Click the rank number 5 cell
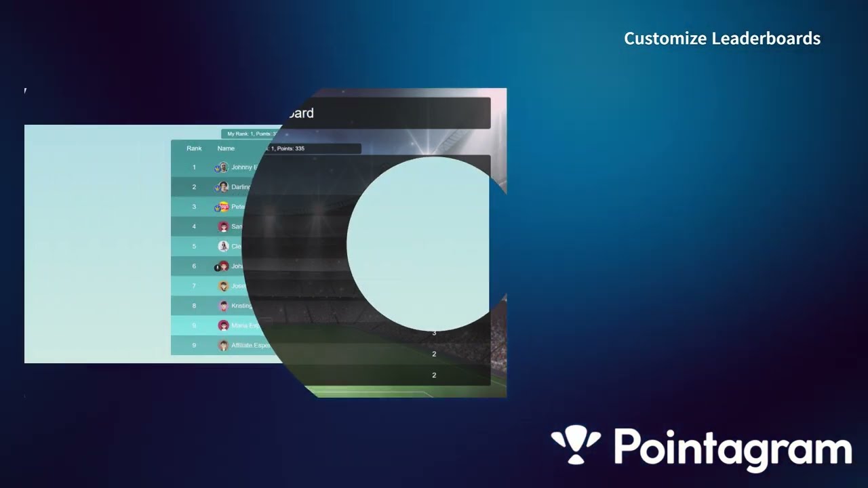This screenshot has width=868, height=488. (x=194, y=246)
